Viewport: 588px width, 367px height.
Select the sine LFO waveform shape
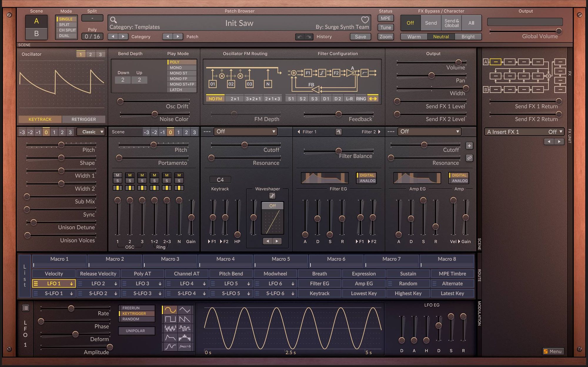(171, 310)
